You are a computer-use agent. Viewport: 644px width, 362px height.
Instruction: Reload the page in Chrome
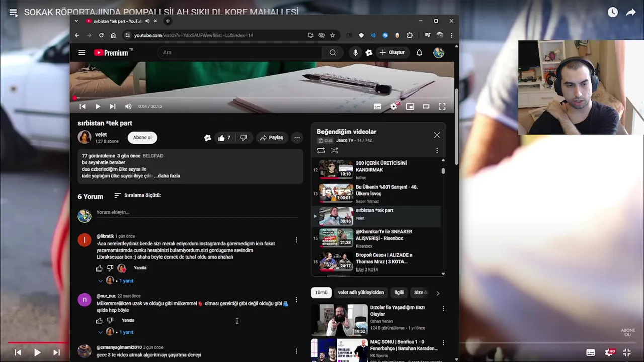coord(101,35)
